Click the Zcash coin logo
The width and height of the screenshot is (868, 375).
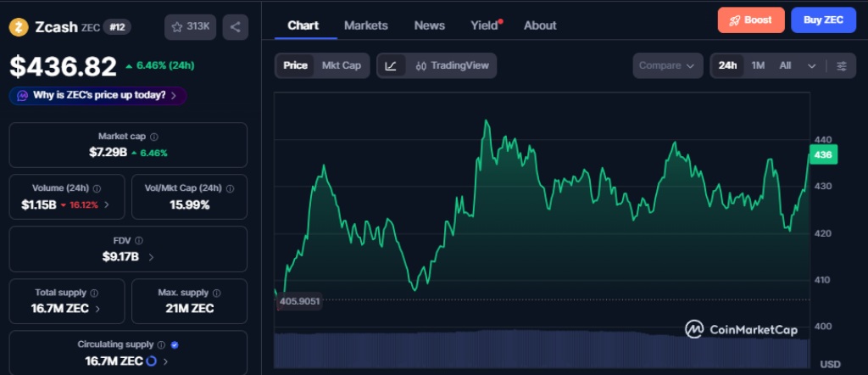click(x=19, y=27)
